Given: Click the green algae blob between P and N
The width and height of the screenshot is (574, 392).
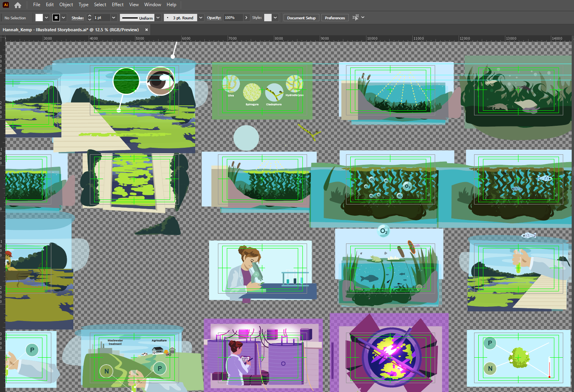Looking at the screenshot, I should (x=519, y=357).
